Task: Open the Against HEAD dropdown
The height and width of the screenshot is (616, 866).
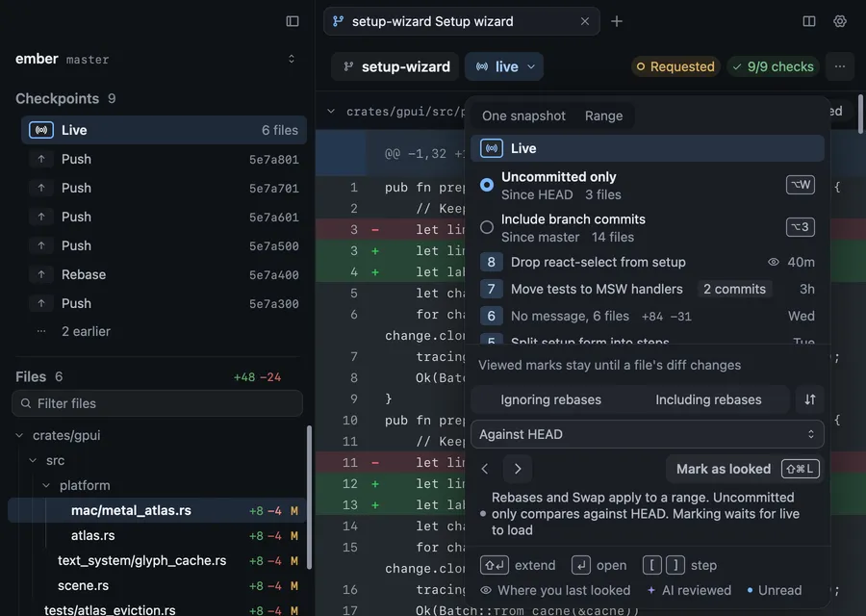Action: pos(648,434)
